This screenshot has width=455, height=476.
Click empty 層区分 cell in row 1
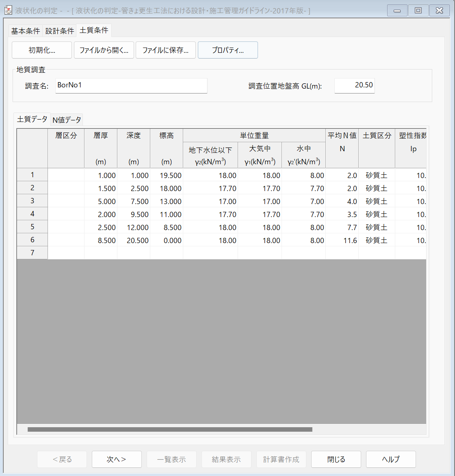coord(66,175)
